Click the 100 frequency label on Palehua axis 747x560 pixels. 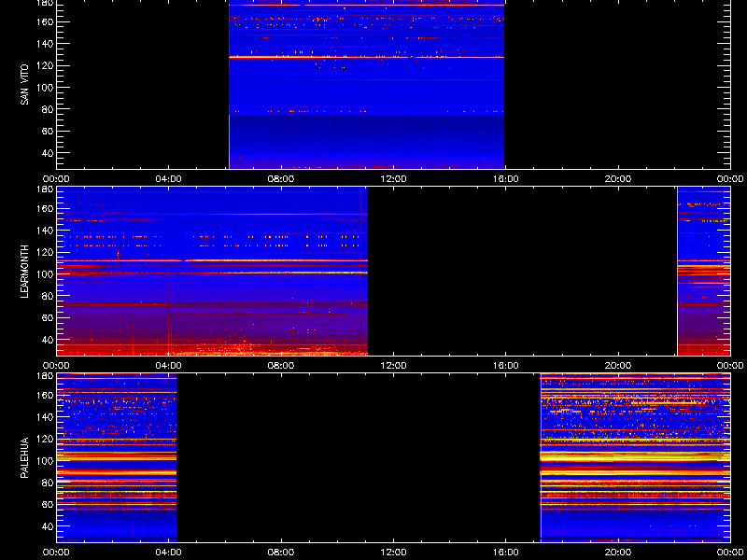tap(44, 461)
